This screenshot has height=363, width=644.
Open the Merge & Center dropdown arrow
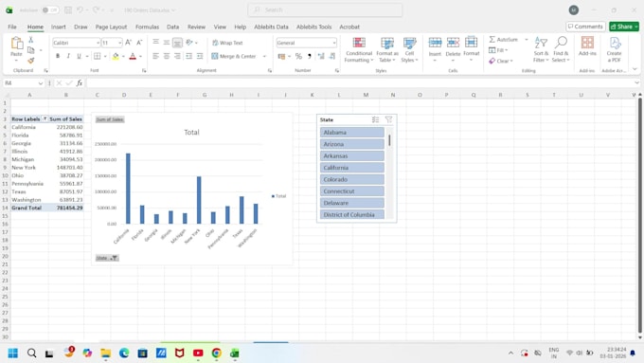tap(264, 56)
